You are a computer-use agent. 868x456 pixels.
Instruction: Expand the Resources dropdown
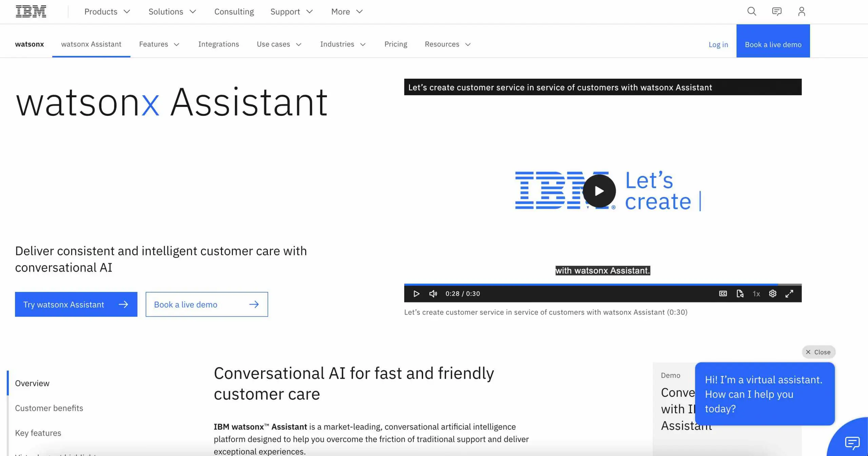pyautogui.click(x=448, y=44)
